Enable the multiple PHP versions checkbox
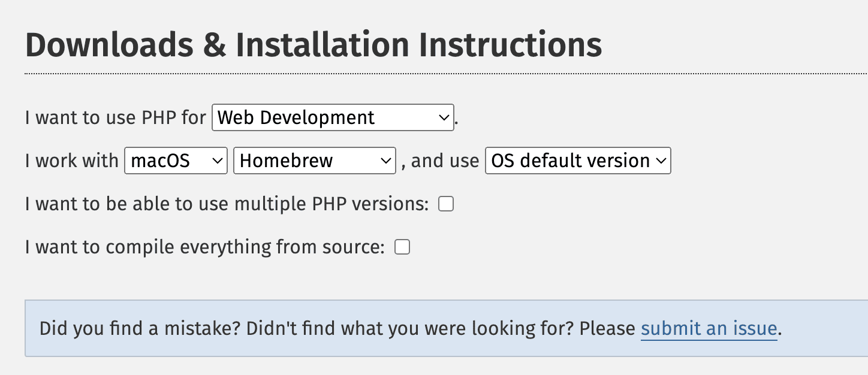 click(x=446, y=204)
